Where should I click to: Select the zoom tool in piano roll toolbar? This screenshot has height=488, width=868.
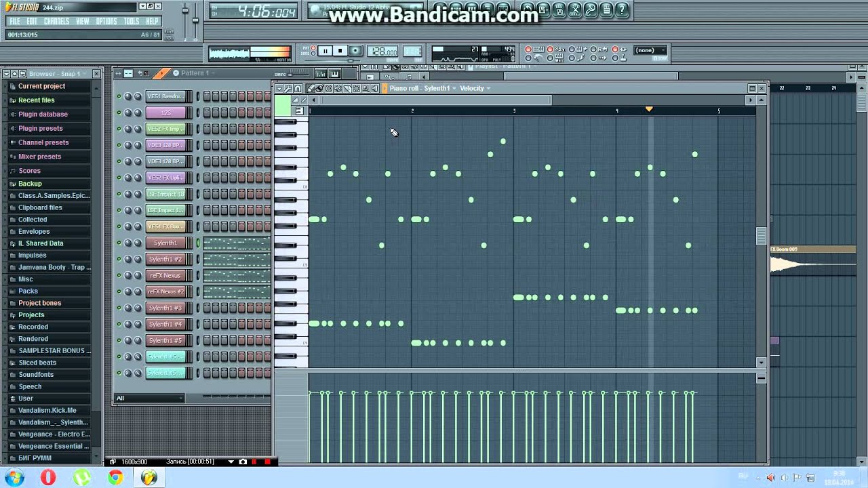click(366, 88)
